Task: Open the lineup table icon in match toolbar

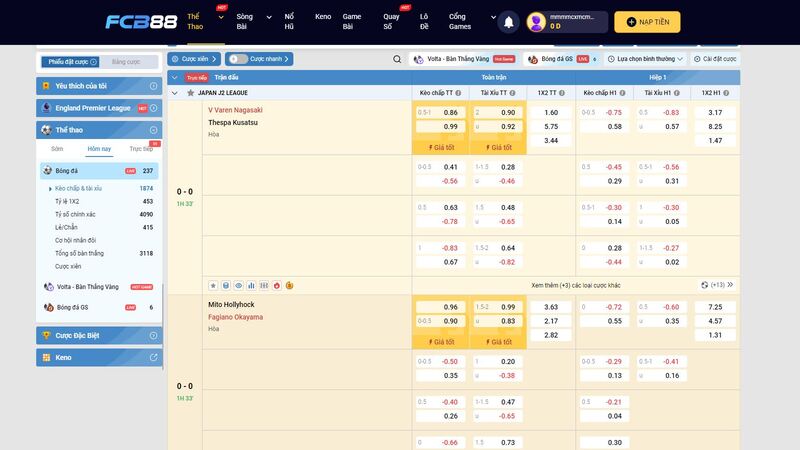Action: (264, 286)
